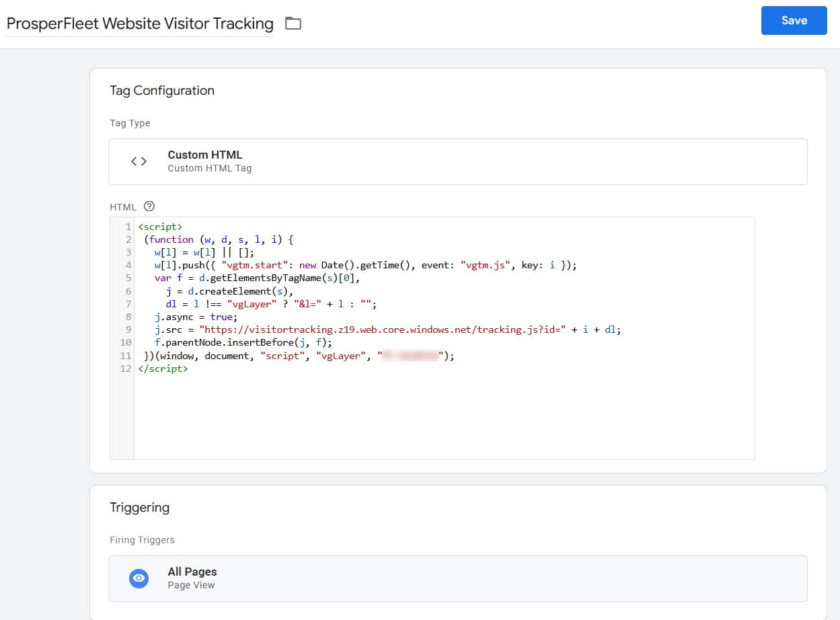The width and height of the screenshot is (840, 620).
Task: Select the Custom HTML tag type card
Action: tap(458, 161)
